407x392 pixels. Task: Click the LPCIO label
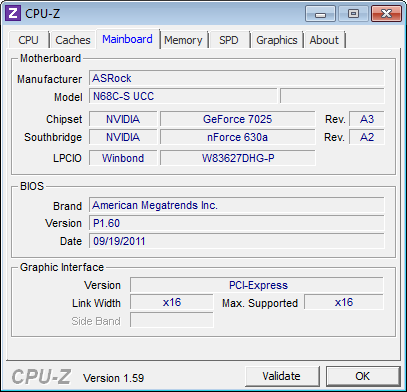coord(67,158)
